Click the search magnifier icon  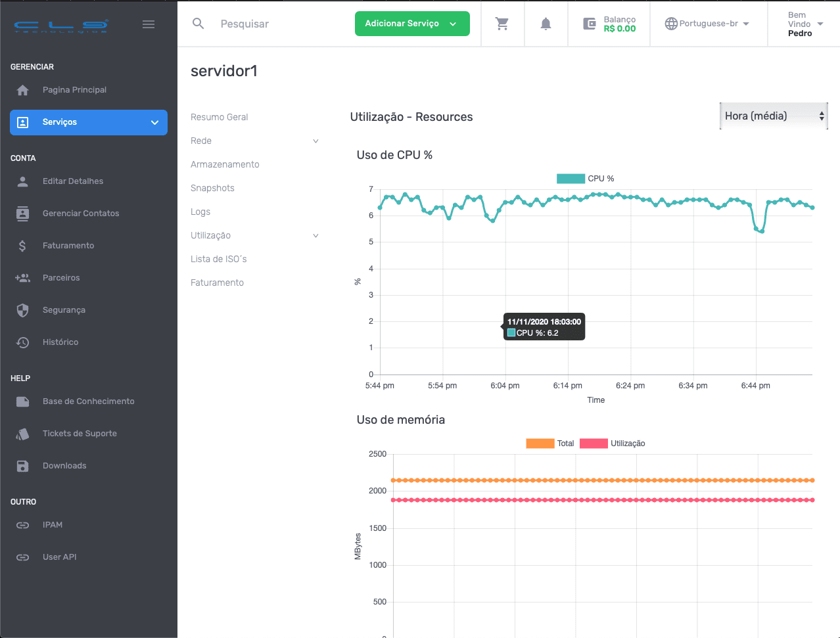click(x=198, y=24)
